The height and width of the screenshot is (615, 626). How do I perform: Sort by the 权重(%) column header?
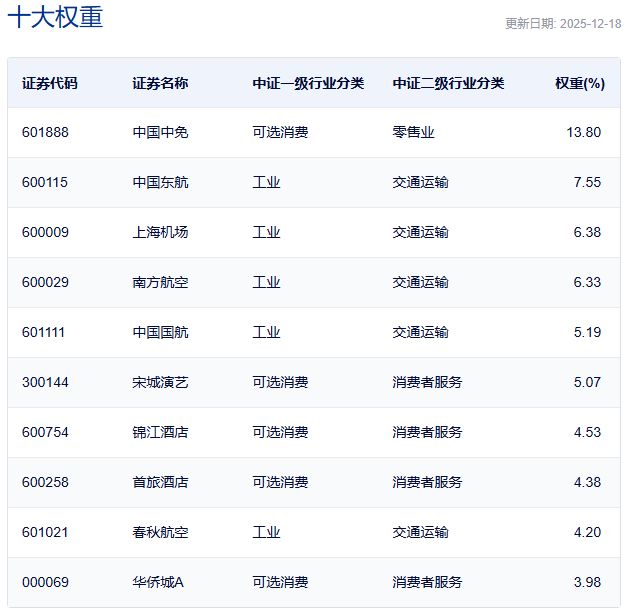[x=579, y=84]
